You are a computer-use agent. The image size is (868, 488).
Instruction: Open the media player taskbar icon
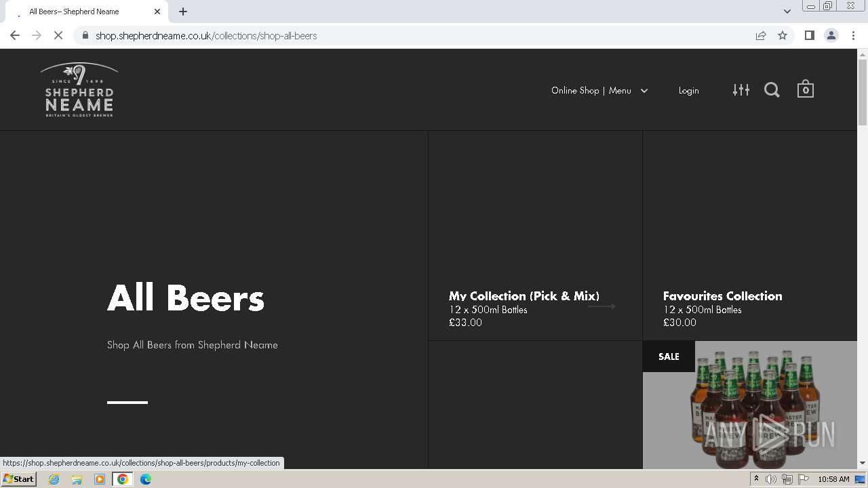click(x=100, y=479)
